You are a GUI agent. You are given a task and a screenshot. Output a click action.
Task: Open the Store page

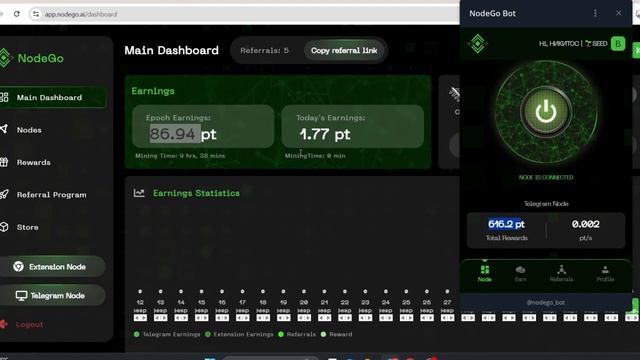(27, 227)
